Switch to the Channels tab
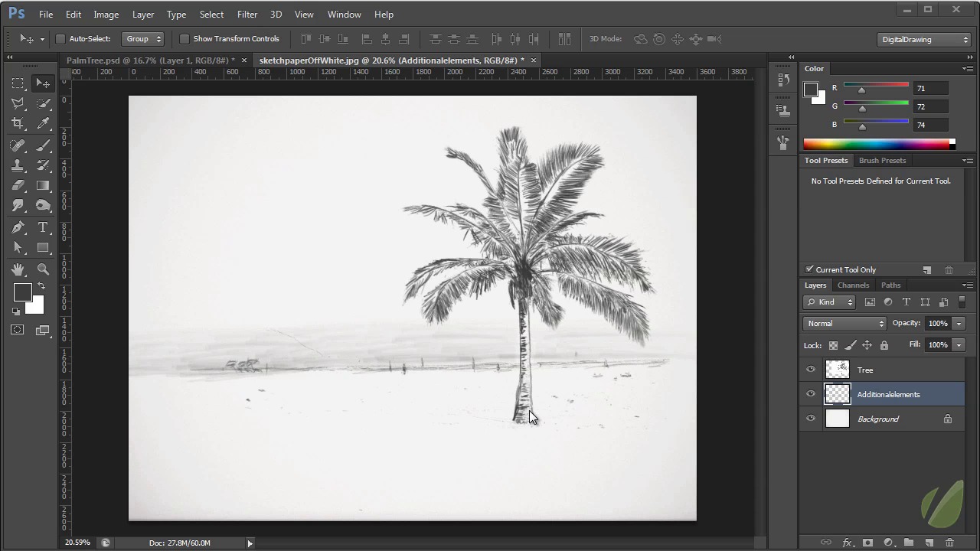The width and height of the screenshot is (980, 551). point(853,285)
